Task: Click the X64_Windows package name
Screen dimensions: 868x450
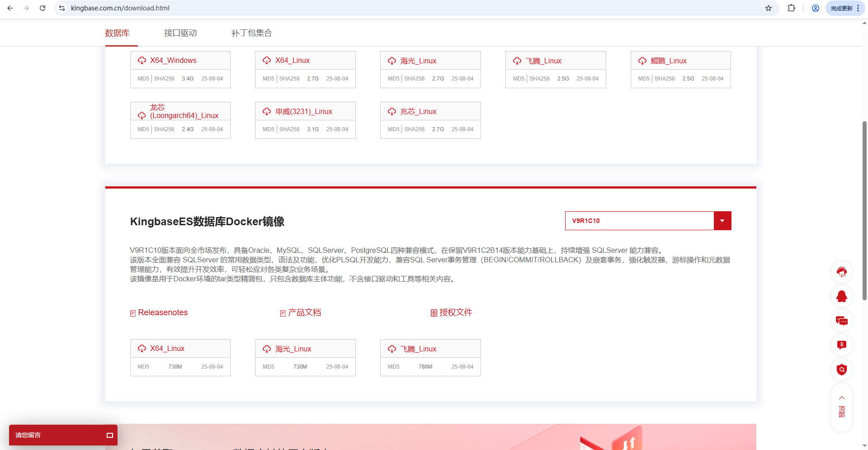Action: tap(173, 61)
